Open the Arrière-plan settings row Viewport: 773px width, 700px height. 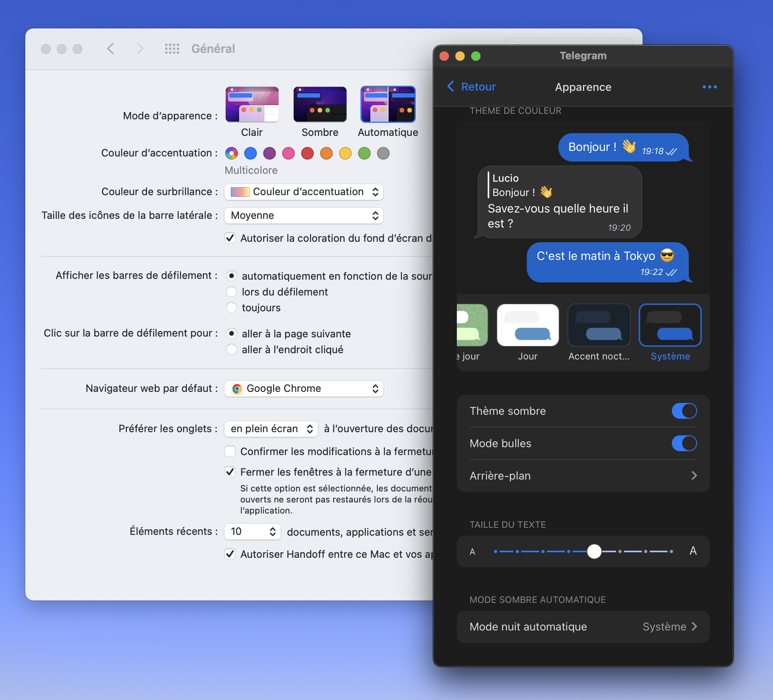tap(583, 476)
